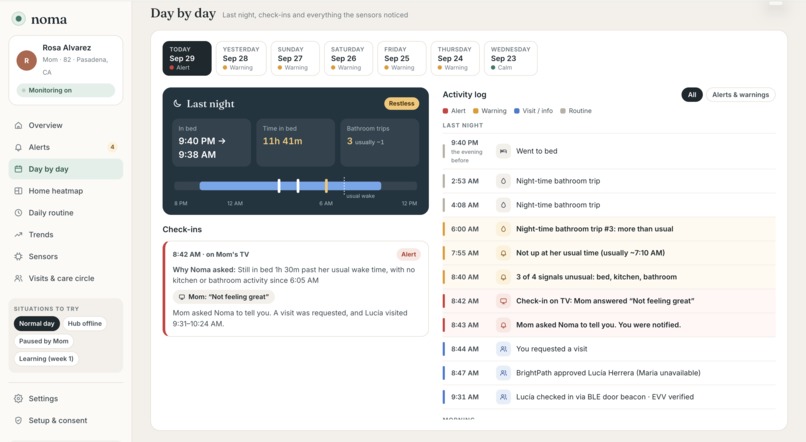Screen dimensions: 806x442
Task: Open Daily routine from sidebar
Action: point(66,213)
